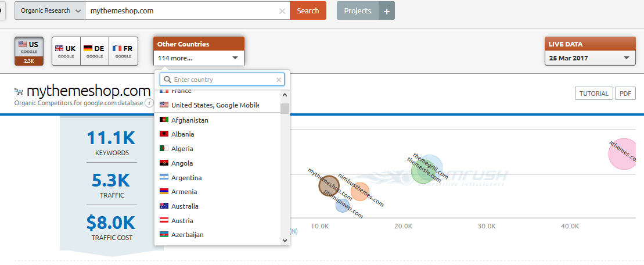This screenshot has height=265, width=644.
Task: Click the Afghanistan flag icon
Action: pyautogui.click(x=164, y=120)
